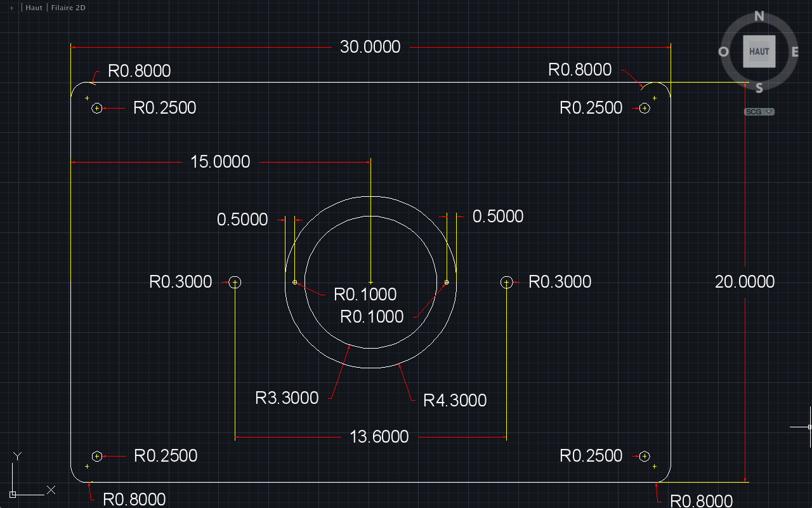The height and width of the screenshot is (508, 812).
Task: Select the 13.6000 dimension text
Action: [379, 437]
